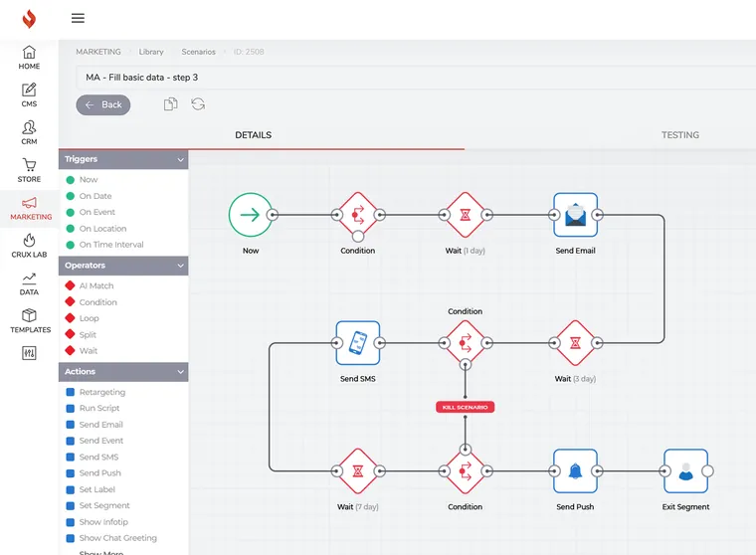Collapse the Triggers panel
The width and height of the screenshot is (756, 555).
click(180, 159)
